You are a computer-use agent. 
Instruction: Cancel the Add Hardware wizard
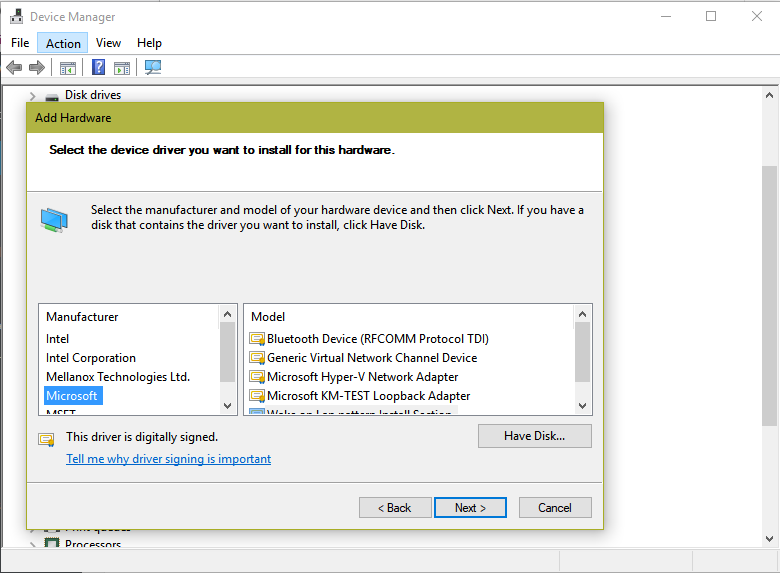(555, 507)
